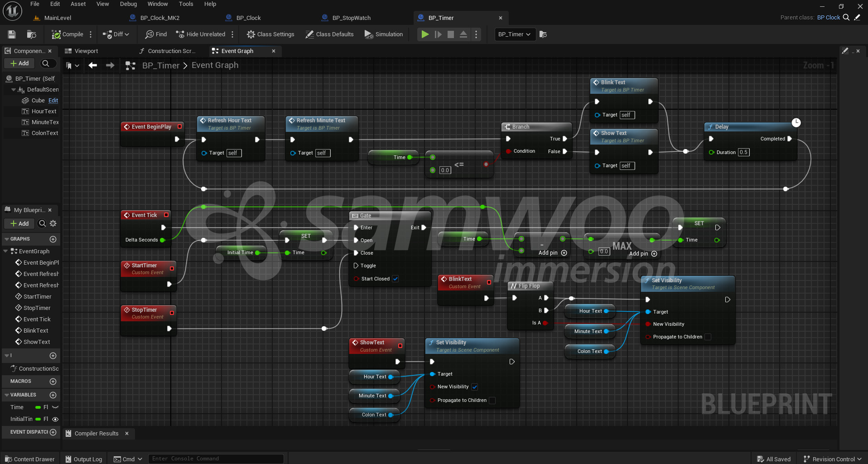Toggle the InitialTime variable eye visibility

point(55,420)
